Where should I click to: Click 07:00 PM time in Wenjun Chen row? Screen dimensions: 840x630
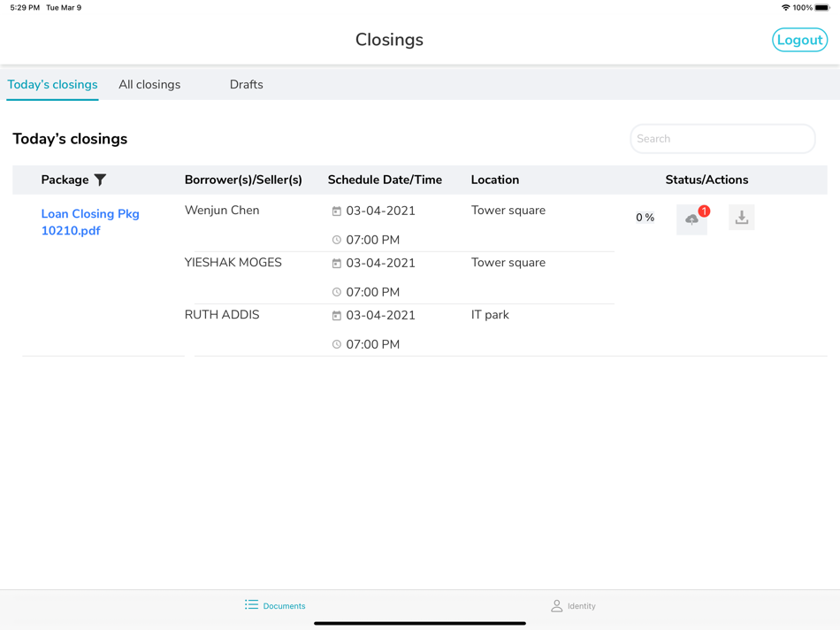coord(373,240)
